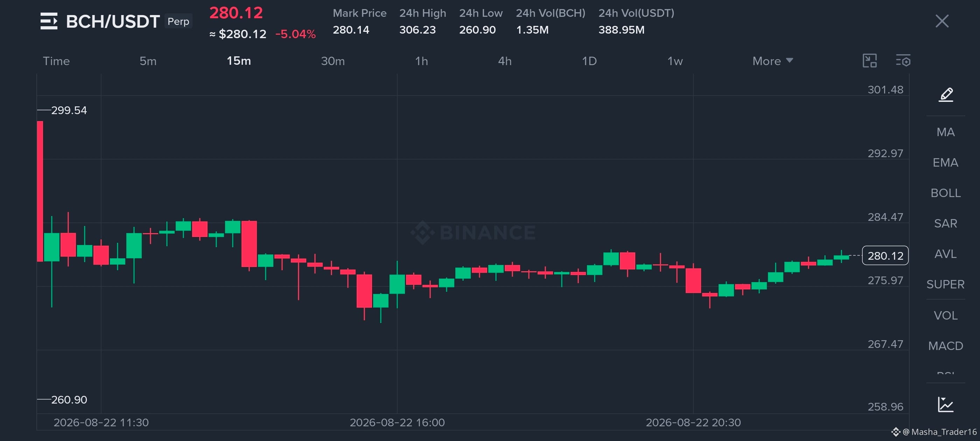
Task: Switch to 5m interval
Action: pyautogui.click(x=148, y=61)
